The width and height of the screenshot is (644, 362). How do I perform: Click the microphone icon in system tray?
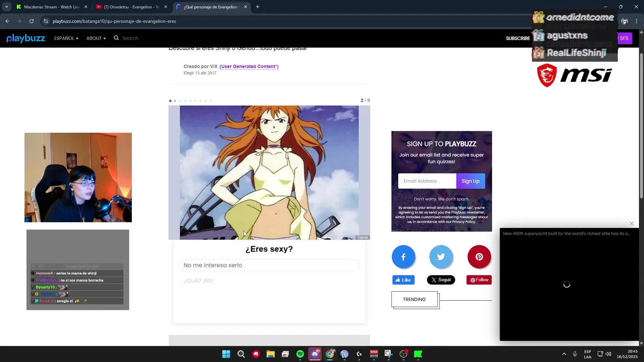click(x=575, y=354)
